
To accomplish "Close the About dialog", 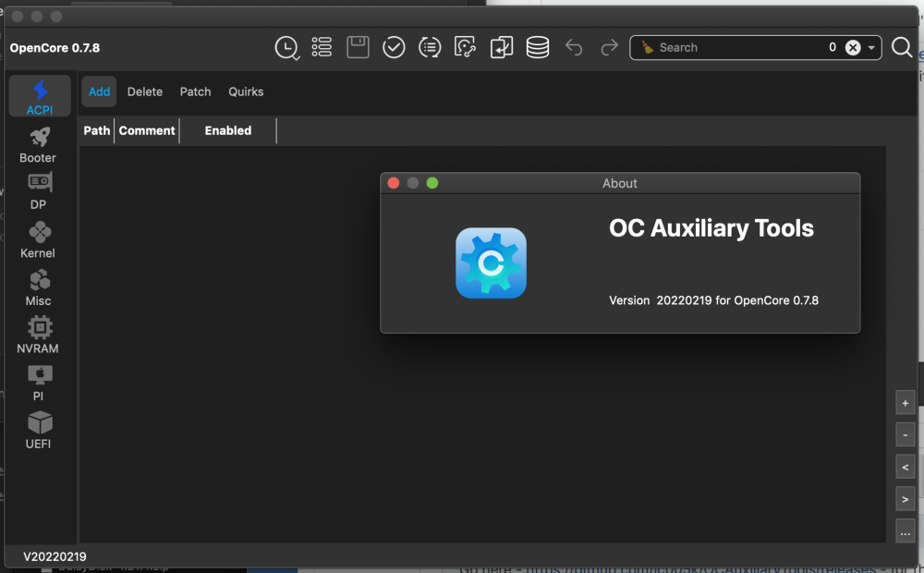I will coord(394,183).
